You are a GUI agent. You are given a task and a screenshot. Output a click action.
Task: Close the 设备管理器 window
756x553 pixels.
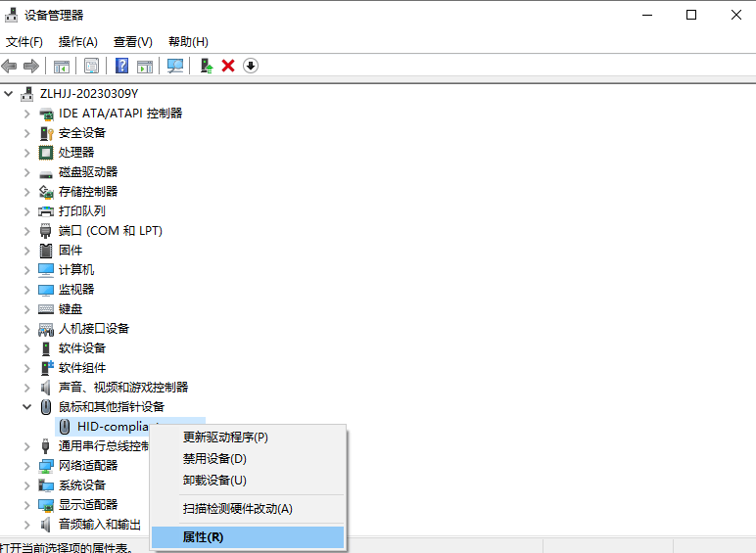coord(735,15)
